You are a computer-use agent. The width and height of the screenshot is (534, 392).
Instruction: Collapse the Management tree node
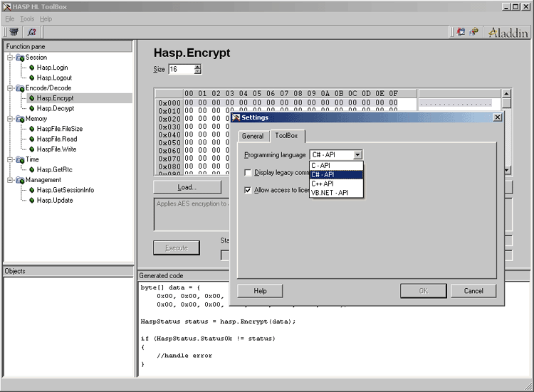coord(10,180)
